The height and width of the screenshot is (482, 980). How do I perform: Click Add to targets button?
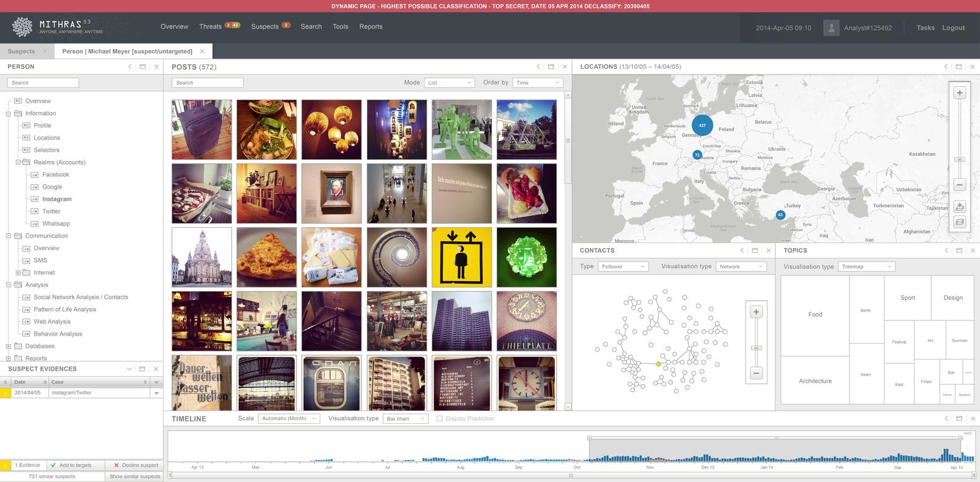[75, 465]
